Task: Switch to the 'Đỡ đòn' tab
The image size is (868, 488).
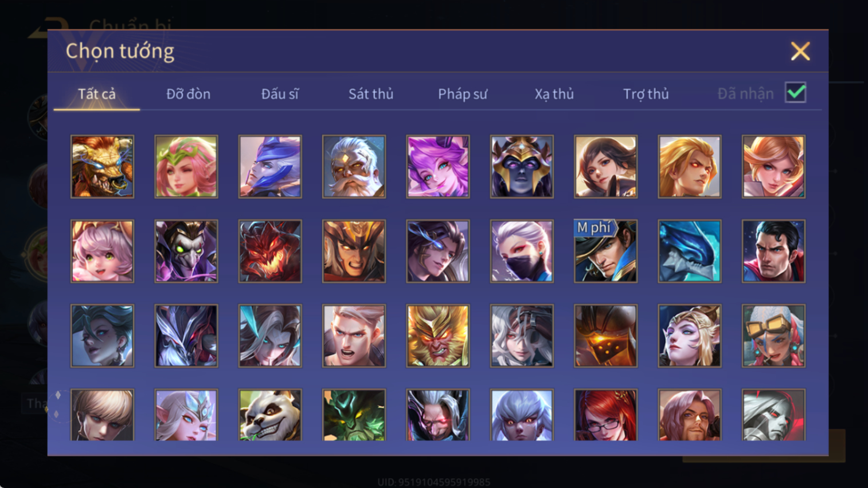Action: [x=188, y=94]
